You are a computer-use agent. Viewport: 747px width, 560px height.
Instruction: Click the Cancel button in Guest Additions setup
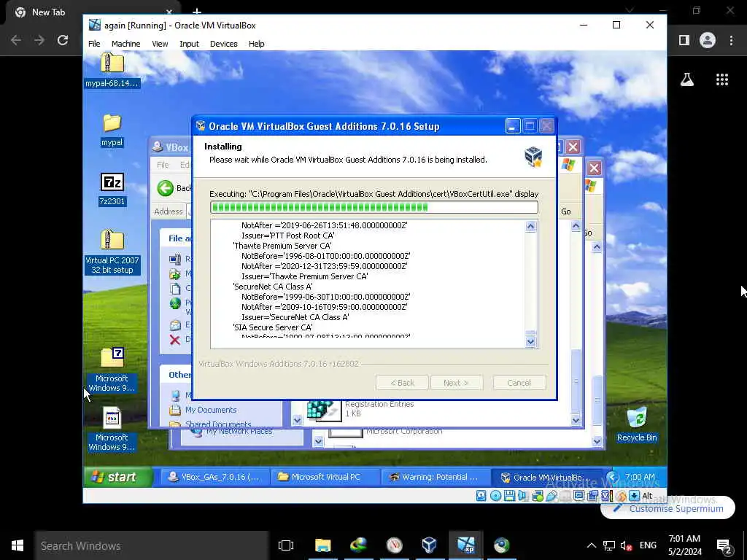click(x=519, y=382)
